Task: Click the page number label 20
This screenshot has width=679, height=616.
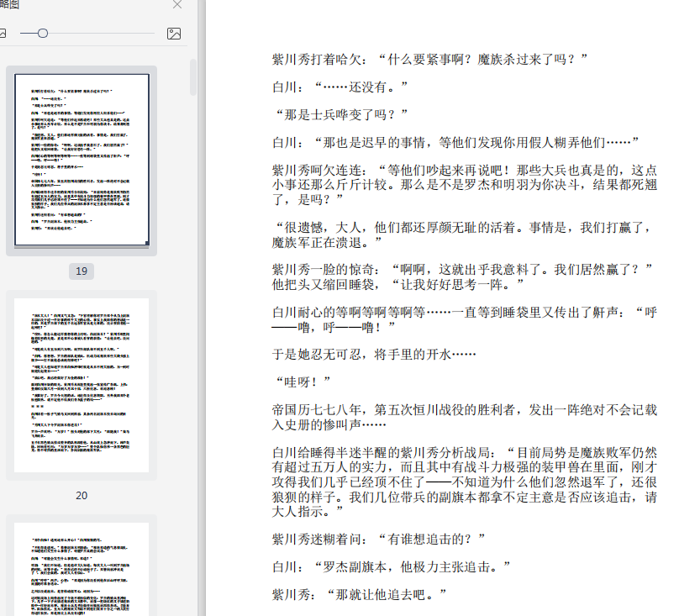Action: click(82, 496)
